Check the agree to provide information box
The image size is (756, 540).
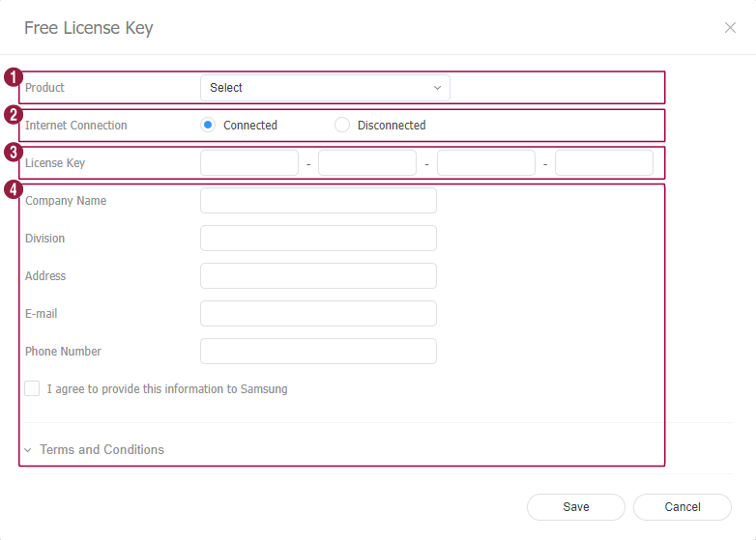(33, 389)
